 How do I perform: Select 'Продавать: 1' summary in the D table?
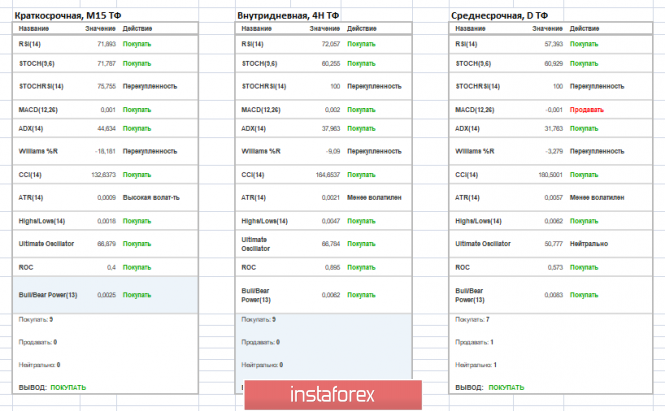474,342
